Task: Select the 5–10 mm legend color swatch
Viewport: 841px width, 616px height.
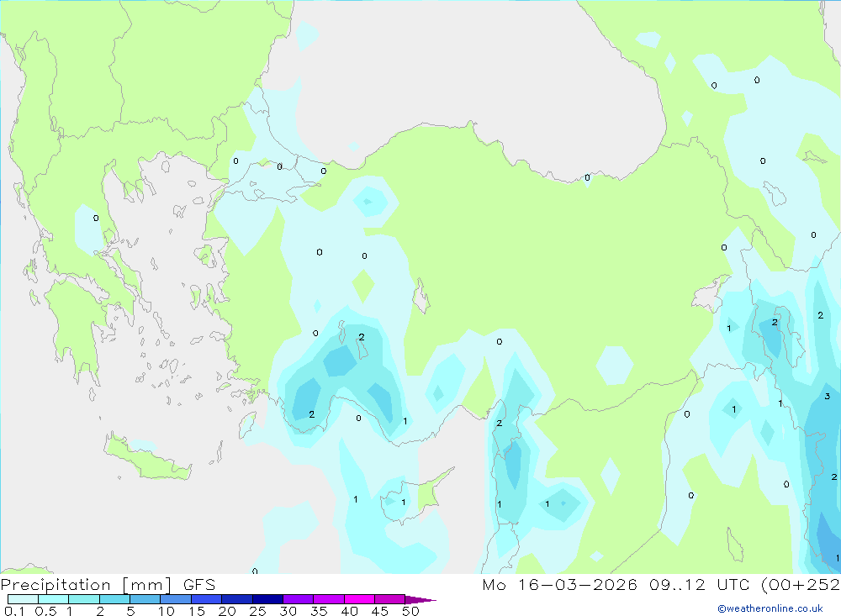Action: click(x=145, y=599)
